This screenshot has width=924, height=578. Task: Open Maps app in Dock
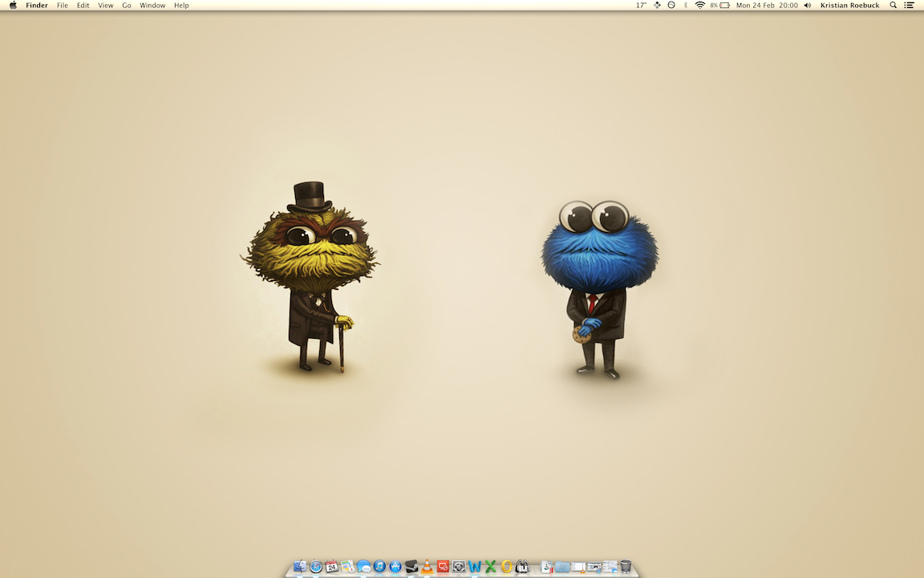pos(347,566)
